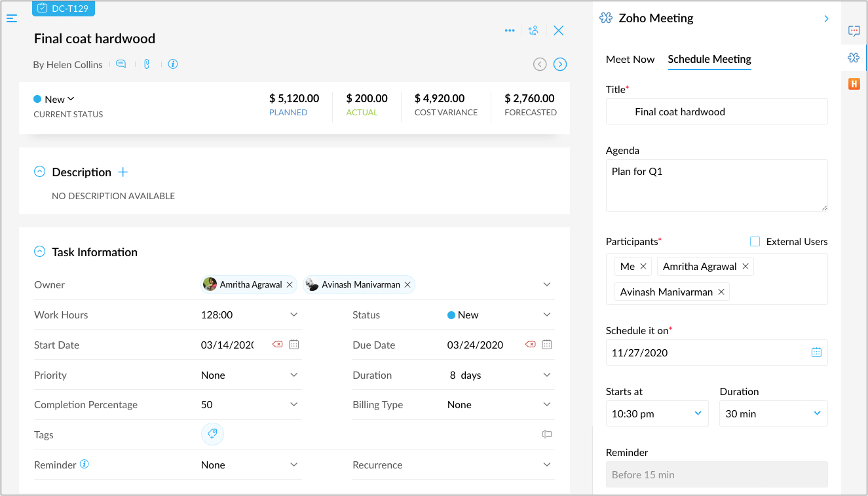Add a description with plus button

click(123, 172)
